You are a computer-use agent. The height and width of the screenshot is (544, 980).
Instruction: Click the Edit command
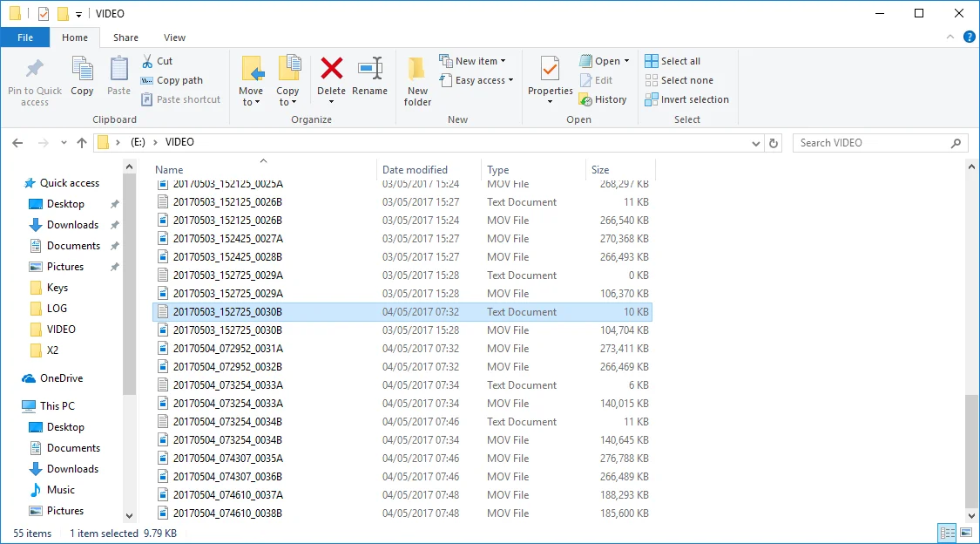[x=596, y=80]
